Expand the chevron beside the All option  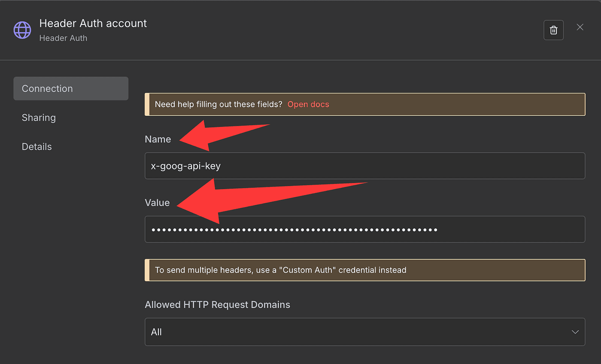pos(575,332)
